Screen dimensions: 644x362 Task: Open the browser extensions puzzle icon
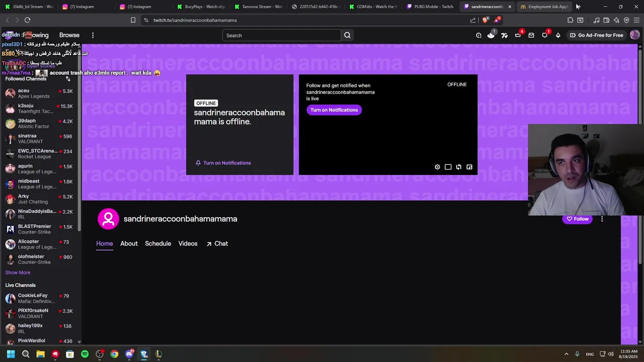point(570,20)
